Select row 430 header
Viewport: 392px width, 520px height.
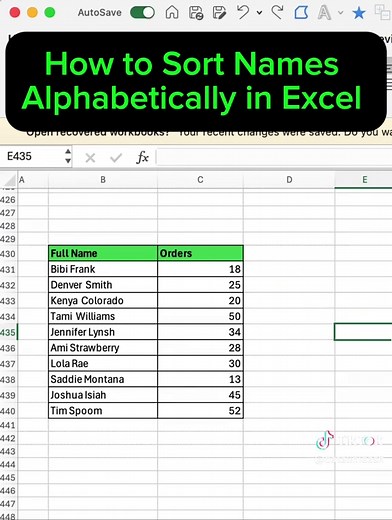[8, 254]
